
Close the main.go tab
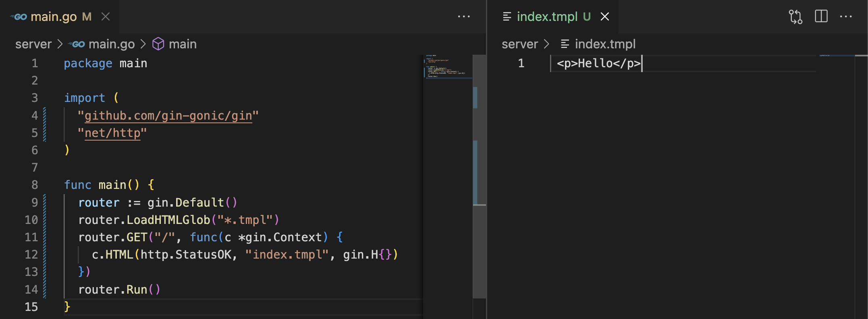pos(106,17)
